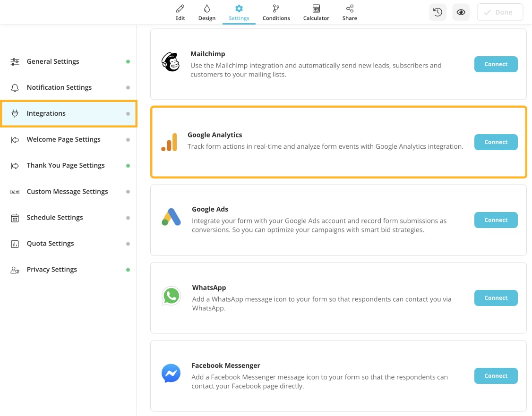Open Notification Settings in the sidebar
The height and width of the screenshot is (416, 532).
click(59, 87)
